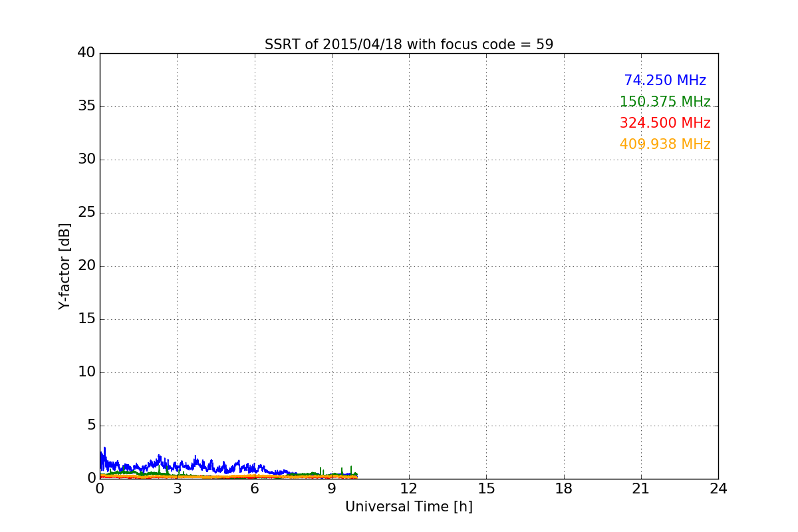Image resolution: width=798 pixels, height=532 pixels.
Task: Click the x-axis tick label 9
Action: tap(332, 489)
